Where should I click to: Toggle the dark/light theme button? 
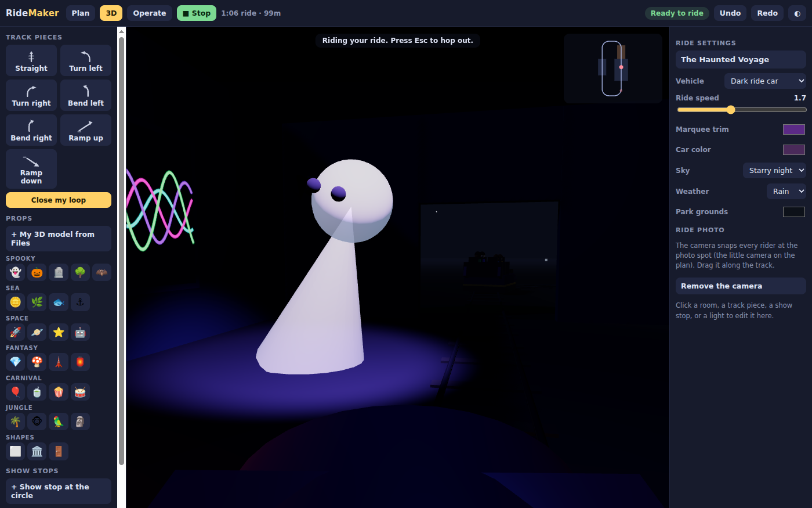tap(797, 13)
